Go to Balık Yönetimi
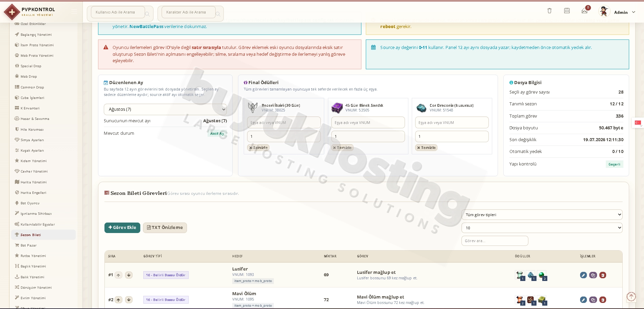644x309 pixels. pyautogui.click(x=32, y=277)
